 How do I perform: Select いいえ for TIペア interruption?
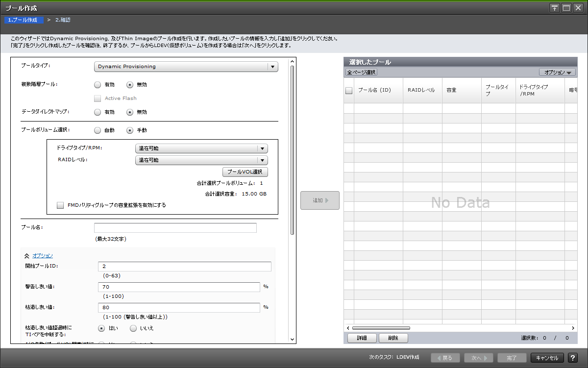pyautogui.click(x=133, y=328)
